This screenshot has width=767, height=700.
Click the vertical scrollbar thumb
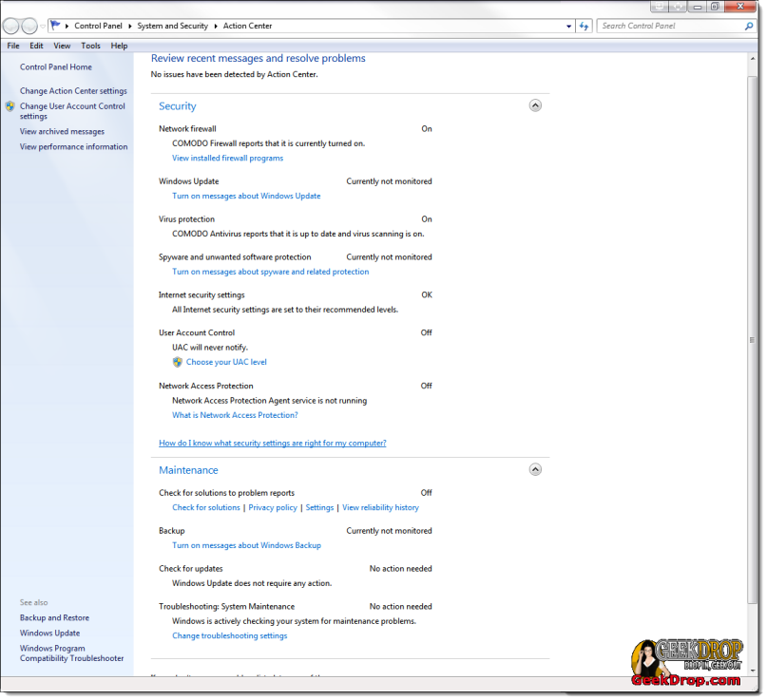click(x=752, y=340)
